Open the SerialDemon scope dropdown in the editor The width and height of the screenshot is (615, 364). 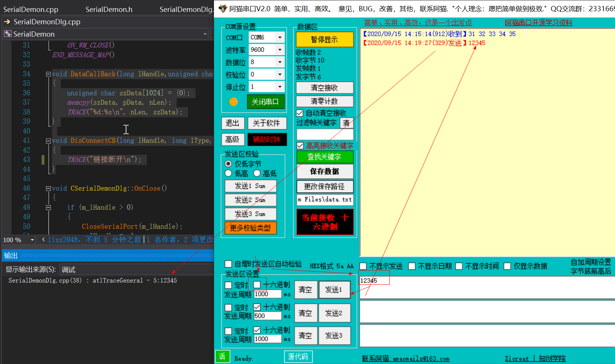tap(205, 34)
